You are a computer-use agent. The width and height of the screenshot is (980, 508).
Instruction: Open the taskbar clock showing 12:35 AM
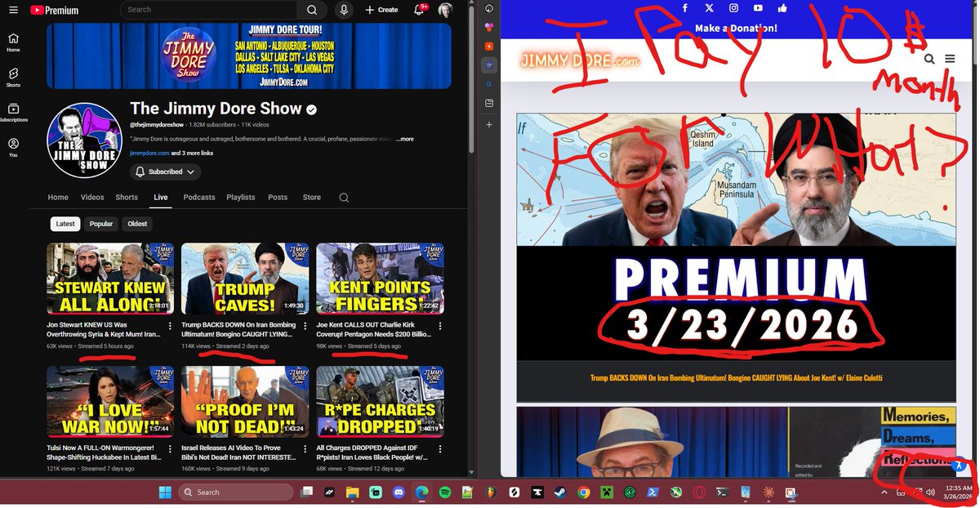pyautogui.click(x=958, y=492)
